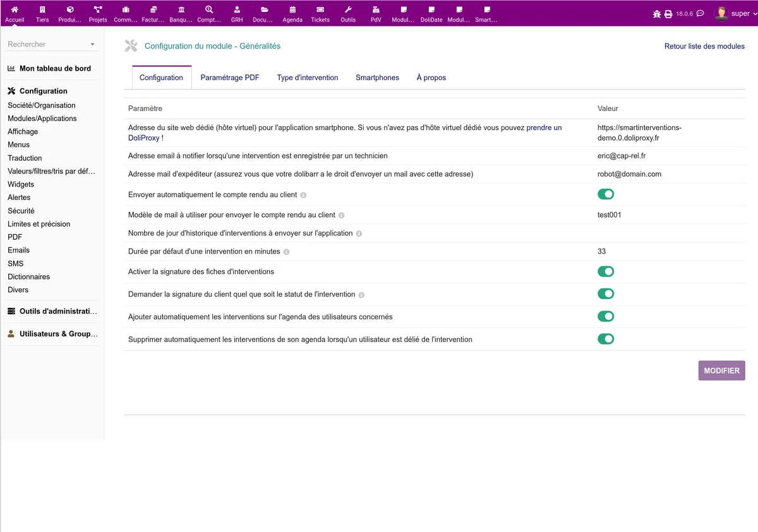Click the printer icon in header
The image size is (758, 532).
point(668,14)
